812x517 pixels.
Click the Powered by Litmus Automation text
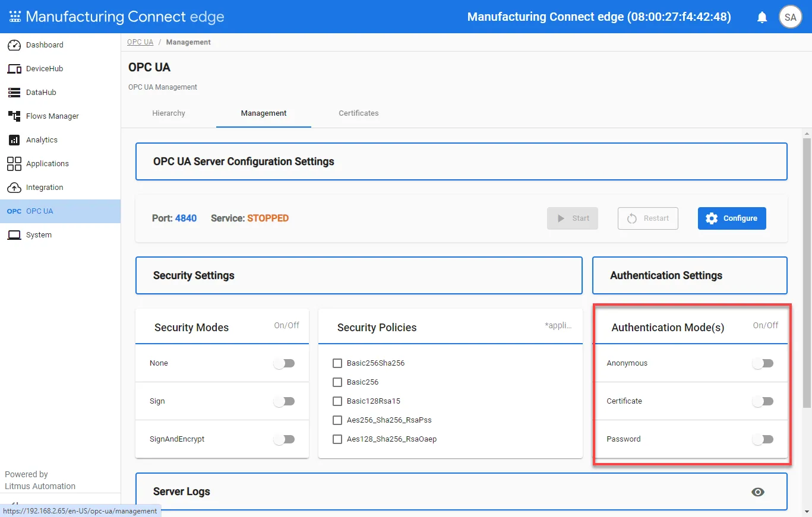[40, 480]
